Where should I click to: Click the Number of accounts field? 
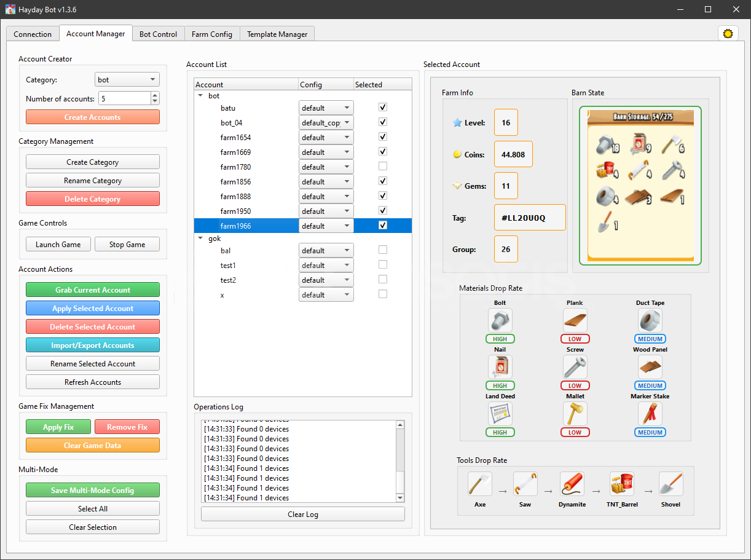click(124, 98)
